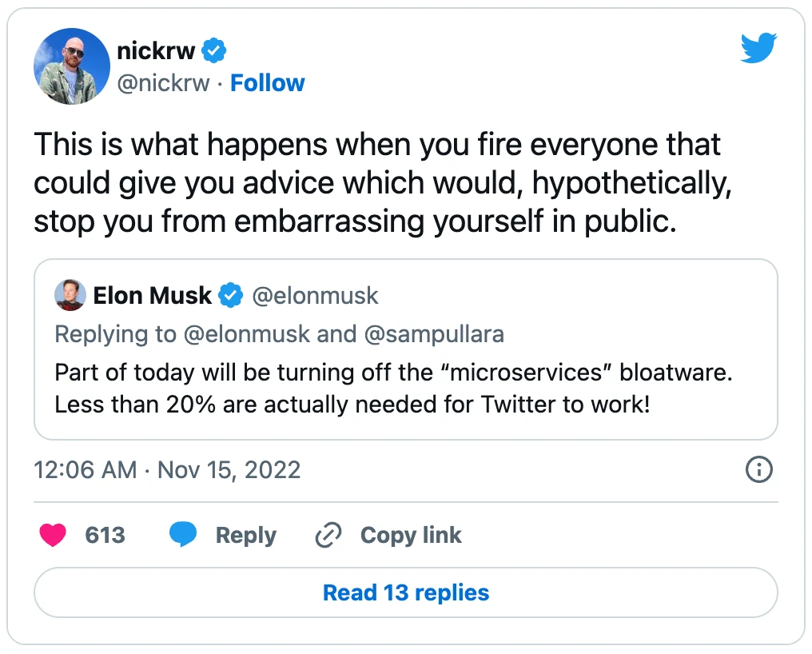Screen dimensions: 812x654
Task: Click the 613 likes count
Action: pyautogui.click(x=105, y=535)
